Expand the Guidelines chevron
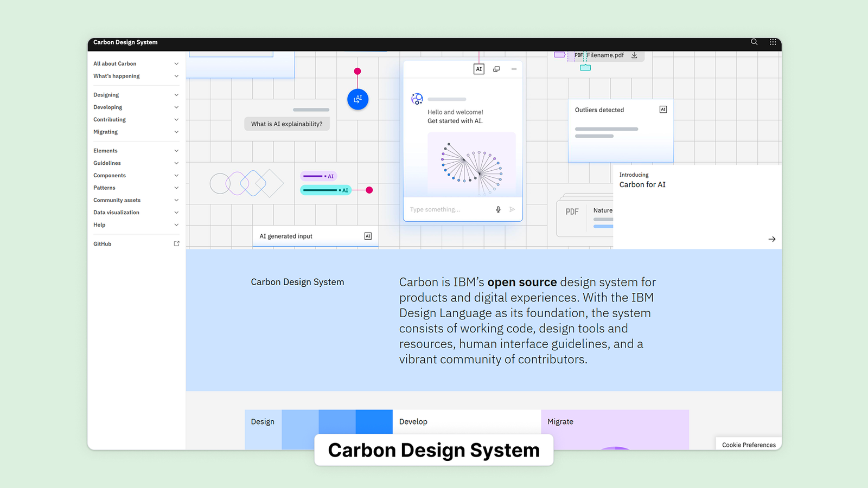The image size is (868, 488). pyautogui.click(x=176, y=163)
